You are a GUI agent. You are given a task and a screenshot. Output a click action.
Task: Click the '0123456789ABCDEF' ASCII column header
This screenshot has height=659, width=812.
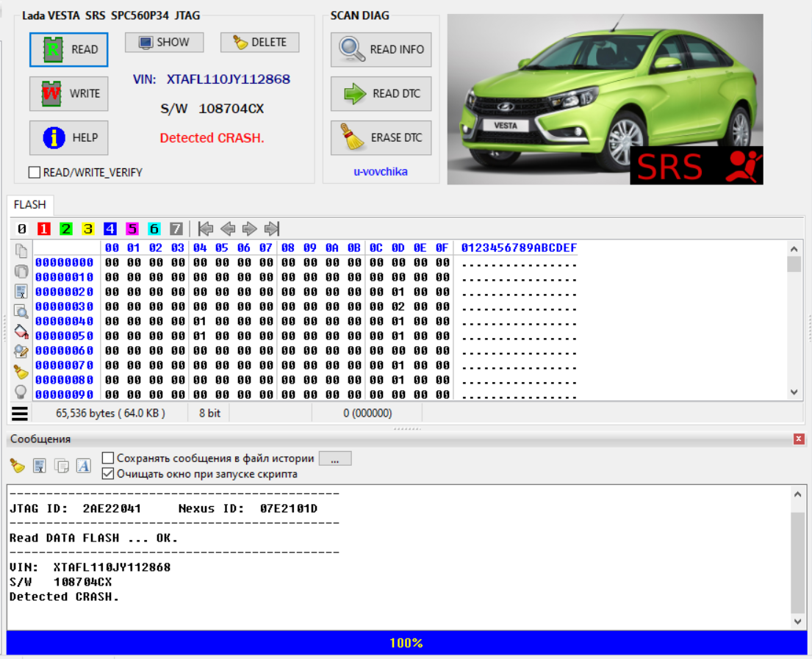[519, 248]
